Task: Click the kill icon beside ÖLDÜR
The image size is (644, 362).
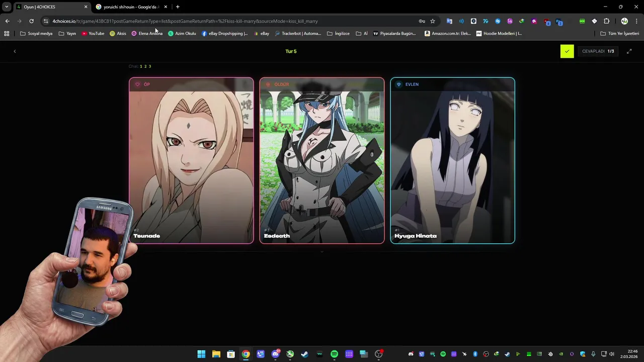Action: (268, 84)
